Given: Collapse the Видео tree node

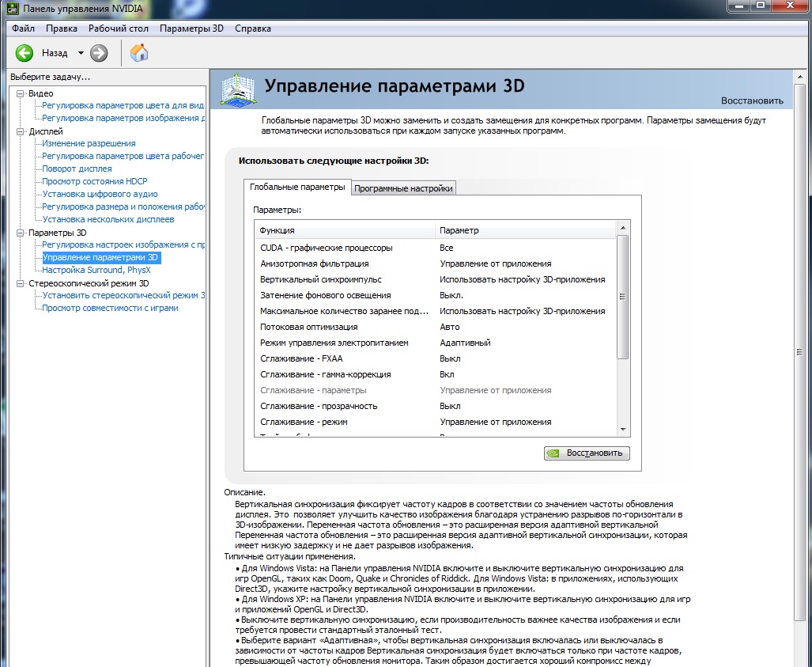Looking at the screenshot, I should pos(21,94).
